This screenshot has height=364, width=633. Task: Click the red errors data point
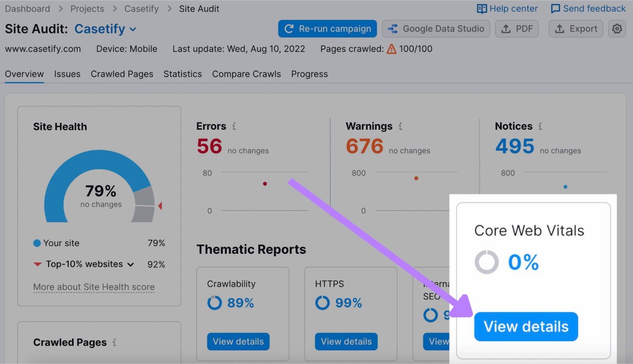(265, 184)
